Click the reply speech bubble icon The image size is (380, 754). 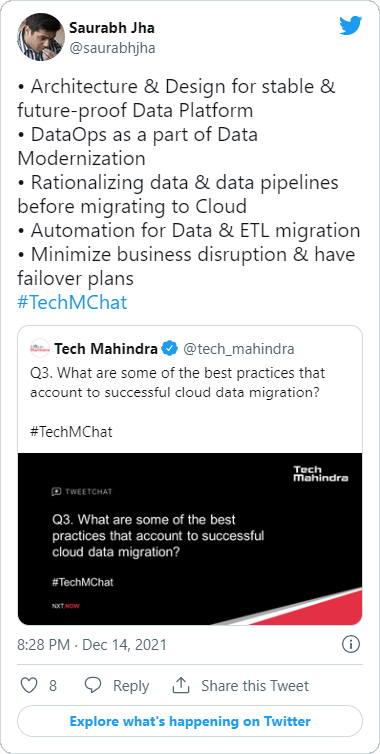[93, 685]
